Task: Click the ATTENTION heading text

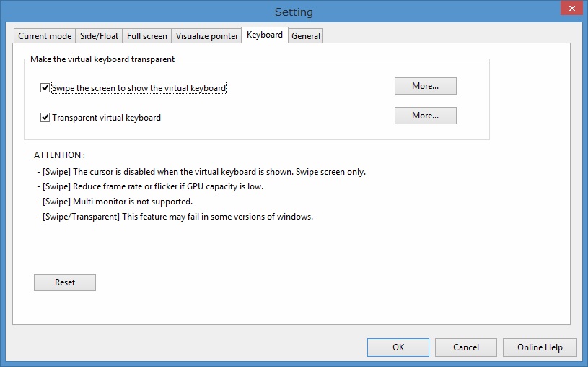Action: coord(59,155)
